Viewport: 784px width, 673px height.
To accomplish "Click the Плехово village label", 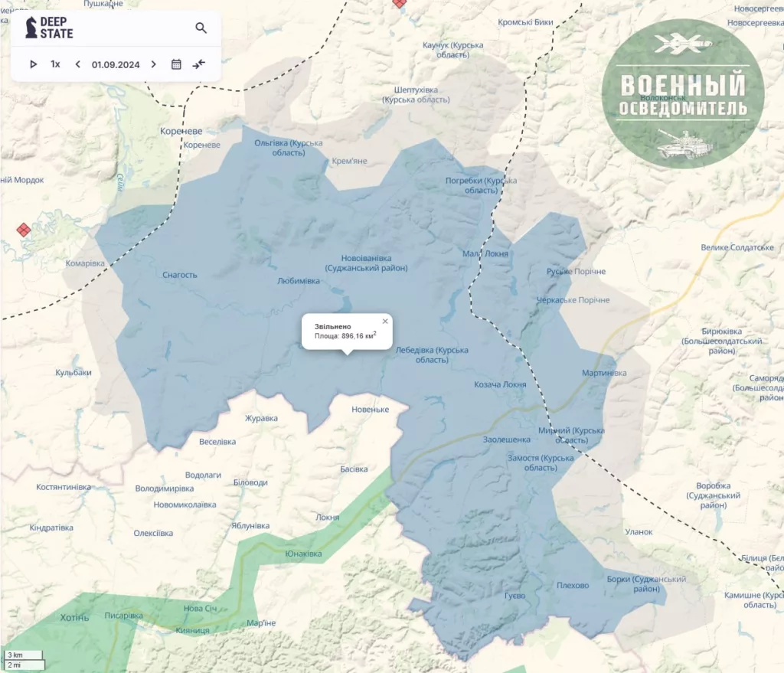I will tap(573, 586).
